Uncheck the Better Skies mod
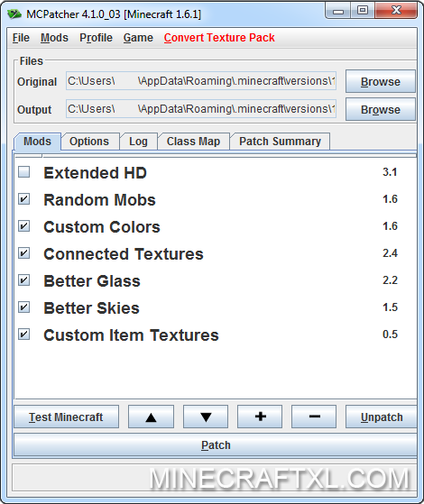 (x=24, y=307)
